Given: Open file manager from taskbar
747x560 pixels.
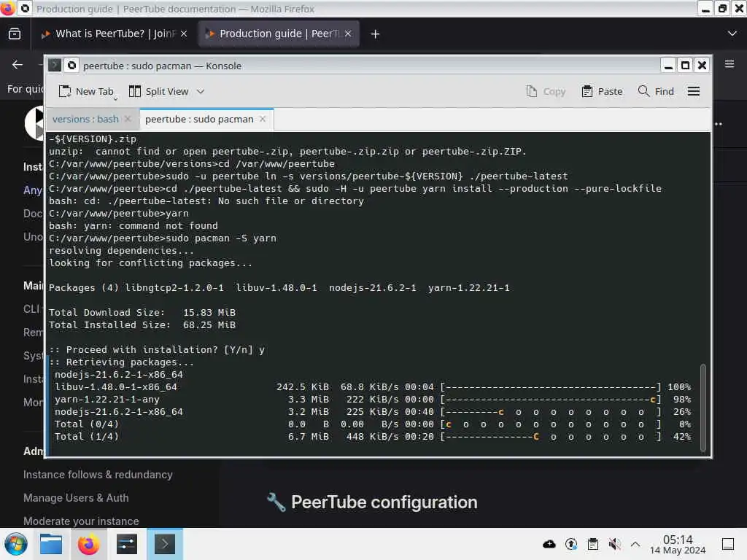Looking at the screenshot, I should coord(51,544).
